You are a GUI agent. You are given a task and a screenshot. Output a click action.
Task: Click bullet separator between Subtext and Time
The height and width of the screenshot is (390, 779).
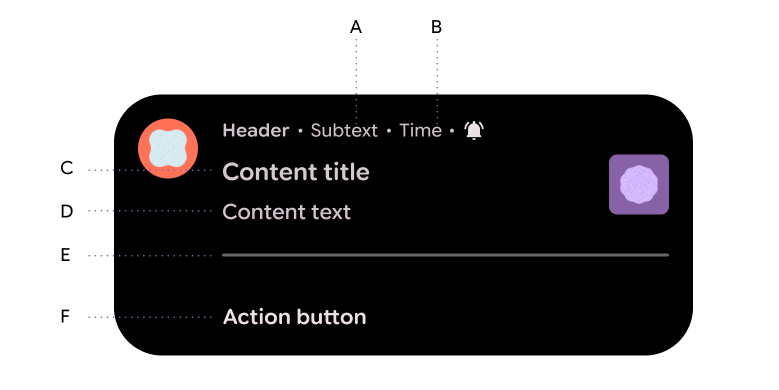(389, 131)
